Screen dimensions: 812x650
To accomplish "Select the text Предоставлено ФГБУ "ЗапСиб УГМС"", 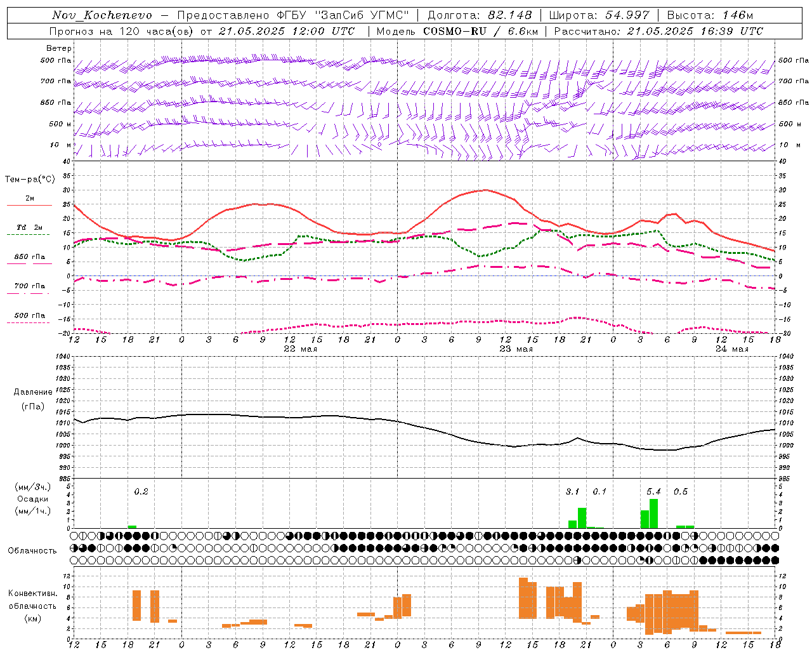I will 293,15.
